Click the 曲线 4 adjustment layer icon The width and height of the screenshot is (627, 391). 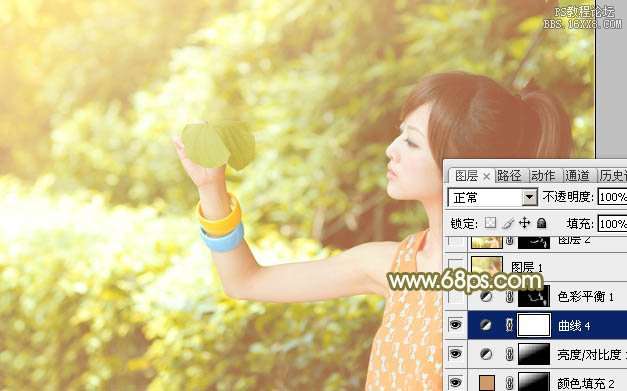[x=486, y=325]
